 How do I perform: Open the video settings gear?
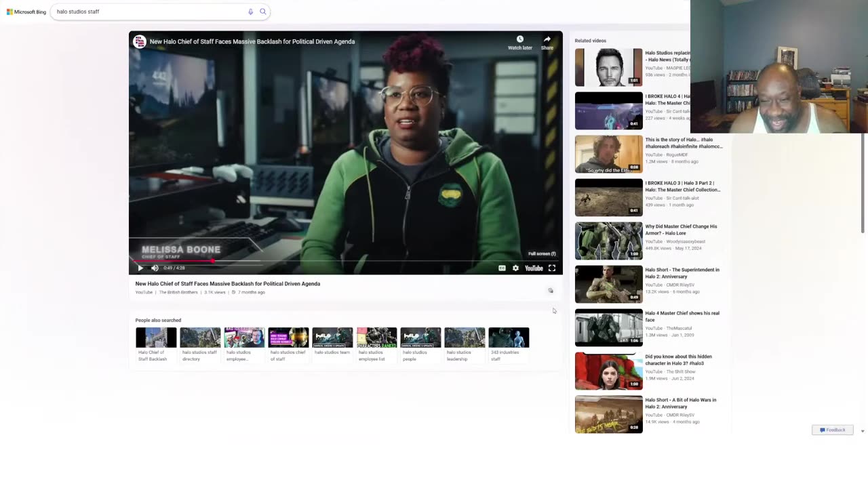(515, 268)
